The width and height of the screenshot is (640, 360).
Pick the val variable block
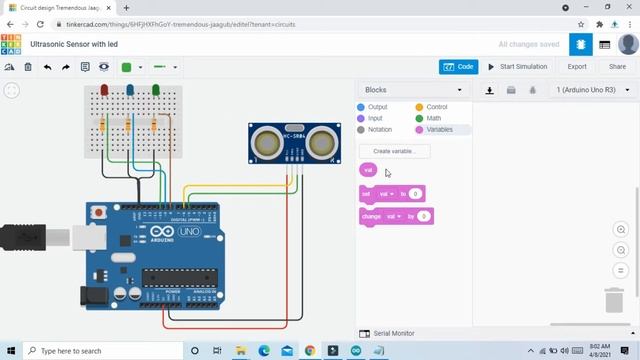click(x=368, y=170)
